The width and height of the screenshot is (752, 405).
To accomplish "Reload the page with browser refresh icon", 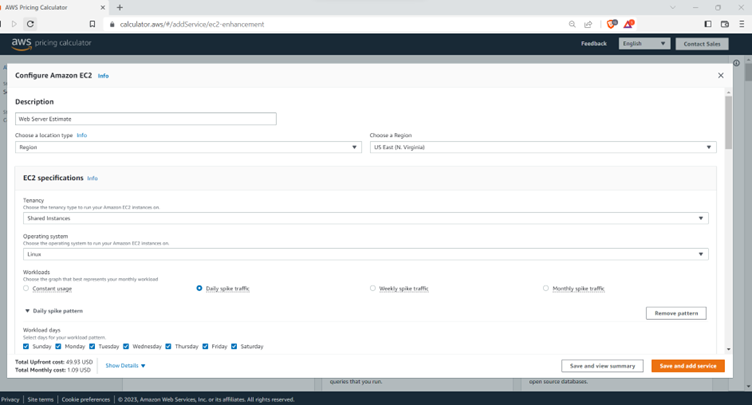I will (x=30, y=24).
